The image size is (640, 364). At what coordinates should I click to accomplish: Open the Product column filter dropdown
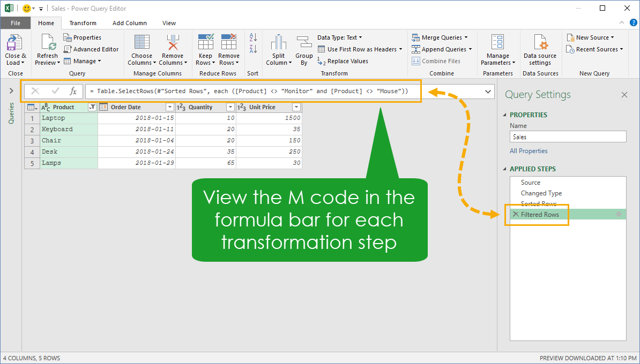[92, 107]
